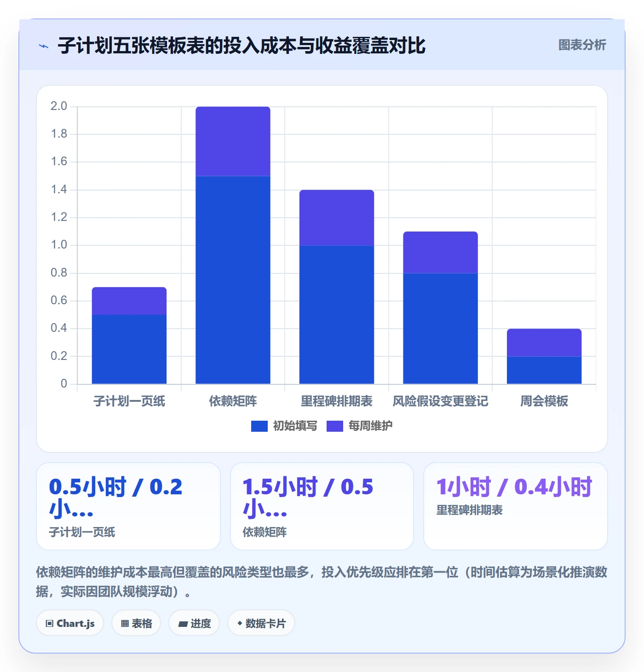Click the 初始填写 bar segment for 子计划一页纸
The height and width of the screenshot is (672, 644).
[129, 349]
